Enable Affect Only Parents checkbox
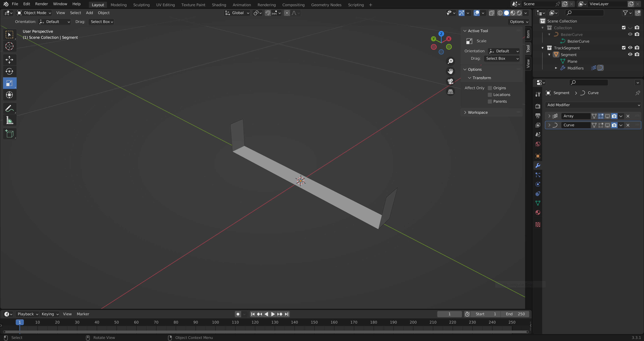 pos(490,102)
